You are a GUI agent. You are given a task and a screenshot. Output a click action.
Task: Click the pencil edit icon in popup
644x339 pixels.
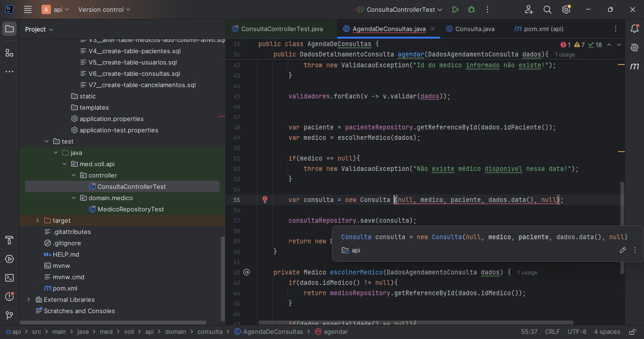[623, 250]
